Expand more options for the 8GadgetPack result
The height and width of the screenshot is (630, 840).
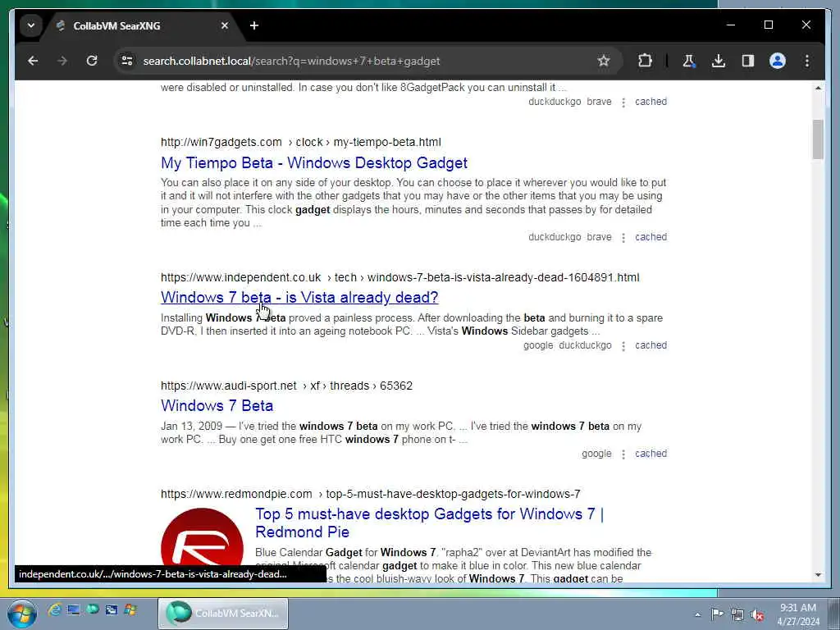point(623,102)
